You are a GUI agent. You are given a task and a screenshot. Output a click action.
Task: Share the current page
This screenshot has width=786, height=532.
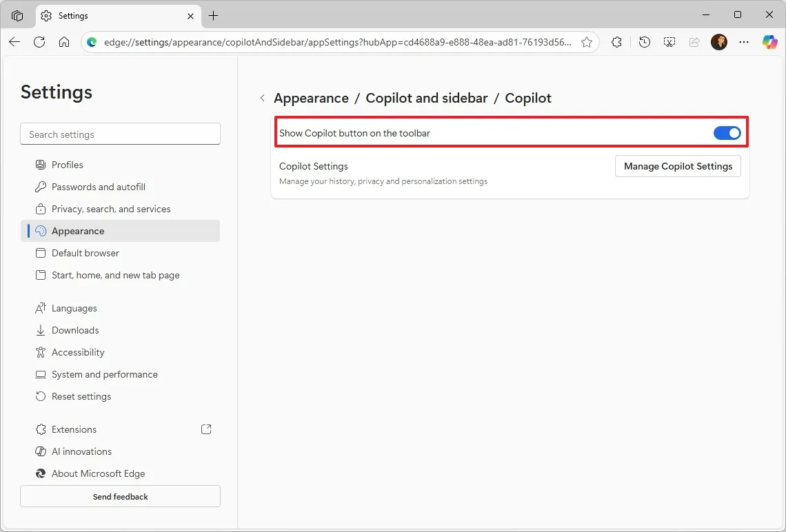pyautogui.click(x=694, y=42)
